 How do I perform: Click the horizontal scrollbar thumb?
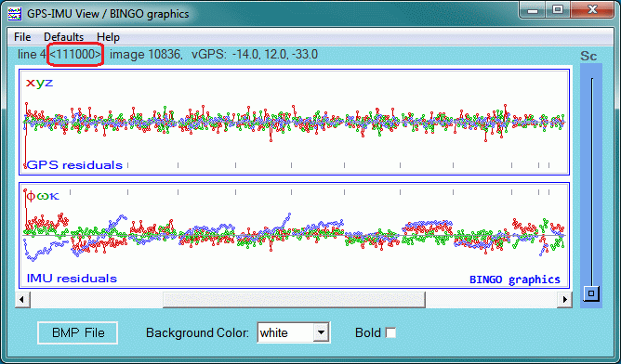pyautogui.click(x=294, y=300)
